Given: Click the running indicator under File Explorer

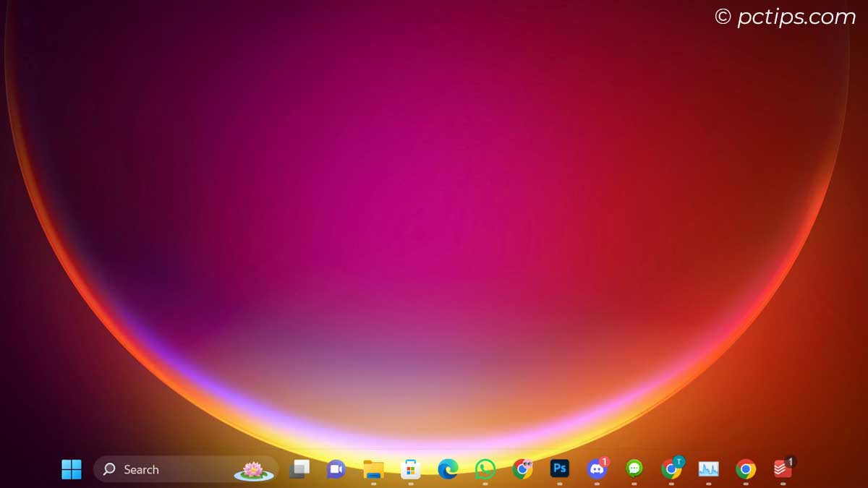Looking at the screenshot, I should click(373, 483).
